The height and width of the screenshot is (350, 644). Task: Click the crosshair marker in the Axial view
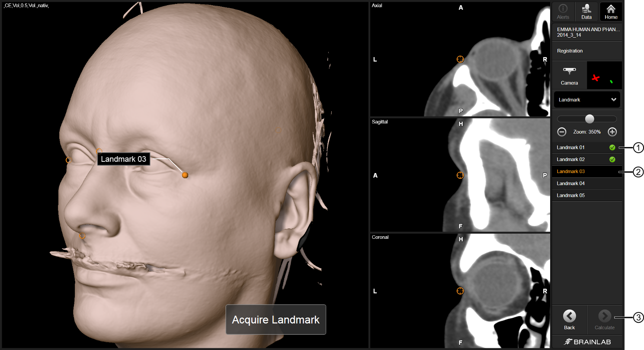click(460, 59)
